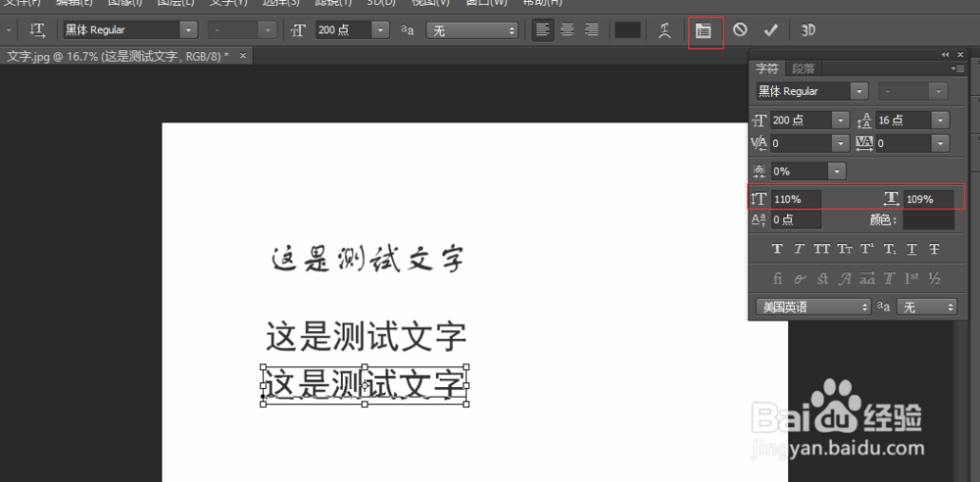Click the baseline shift 0 点 field
The height and width of the screenshot is (482, 980).
[796, 220]
